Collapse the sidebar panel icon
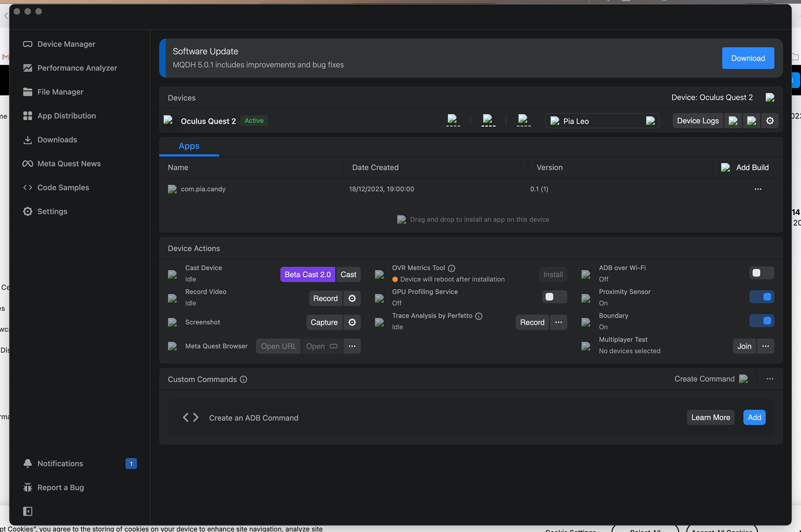Screen dimensions: 801x532 [x=28, y=511]
